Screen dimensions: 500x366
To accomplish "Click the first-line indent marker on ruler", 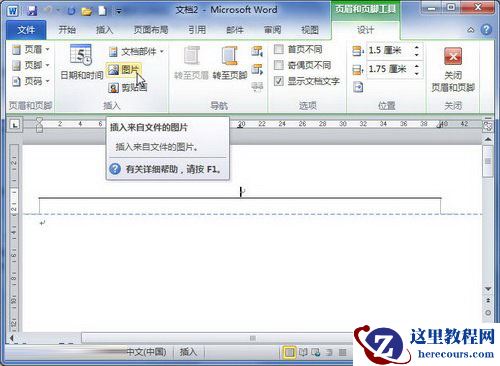I will click(x=40, y=120).
